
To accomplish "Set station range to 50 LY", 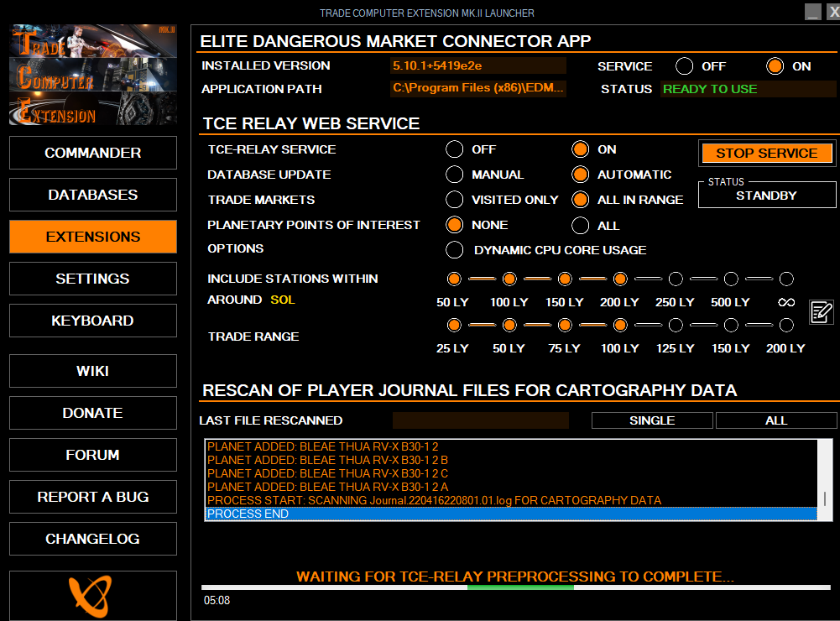I will [x=454, y=279].
